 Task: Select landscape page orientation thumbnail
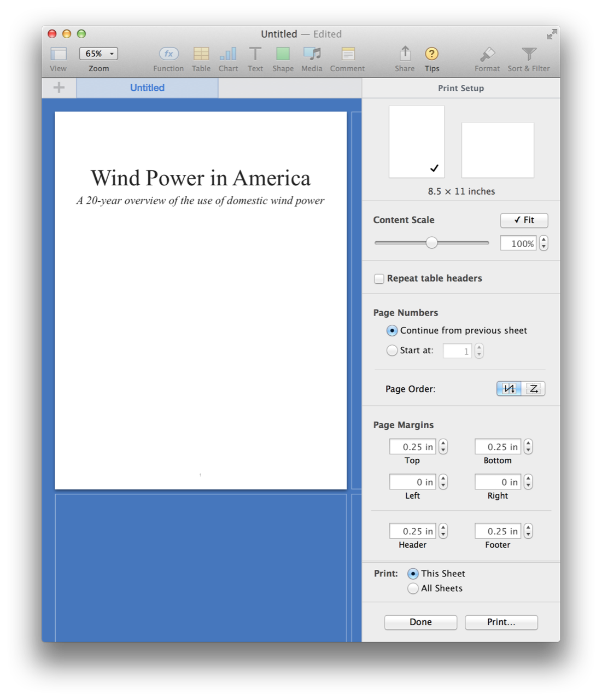click(x=498, y=150)
